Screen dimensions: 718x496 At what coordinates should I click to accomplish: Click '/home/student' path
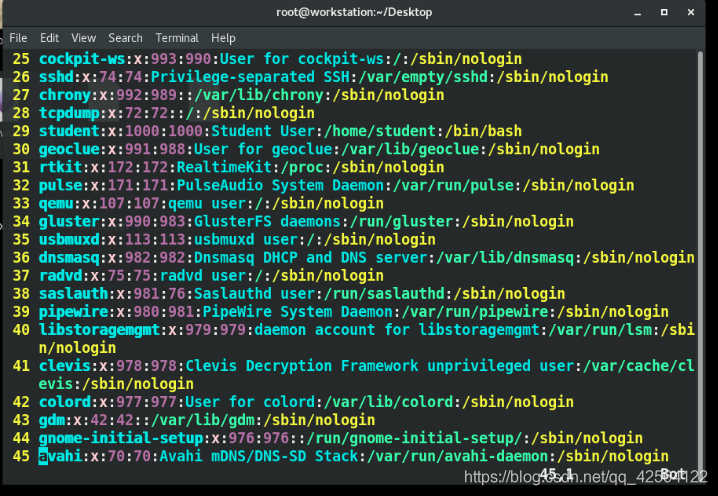380,131
